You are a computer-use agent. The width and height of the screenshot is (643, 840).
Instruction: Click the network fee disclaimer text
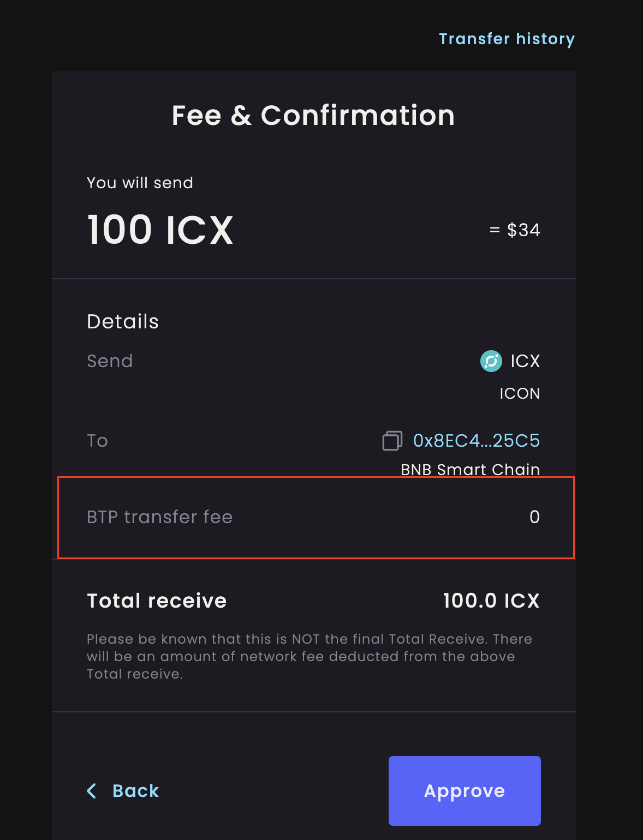tap(309, 656)
